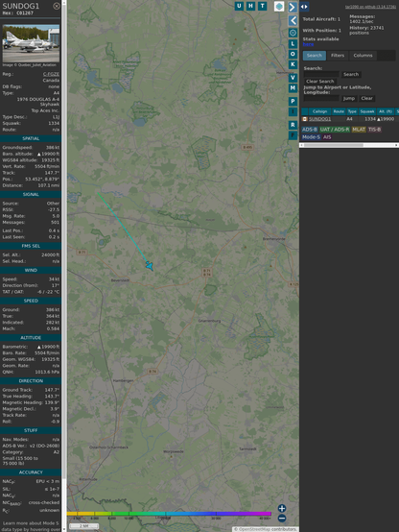Open the map layer selector icon
The image size is (399, 532).
(x=279, y=6)
